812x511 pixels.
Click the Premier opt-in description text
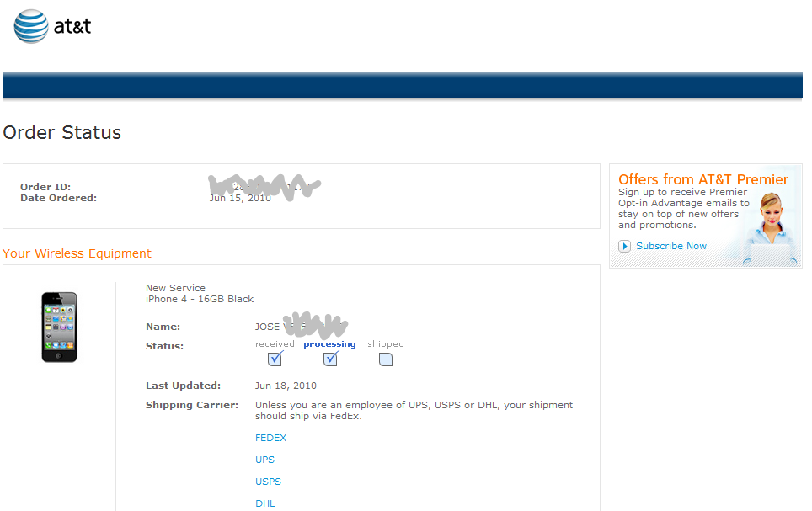click(684, 209)
